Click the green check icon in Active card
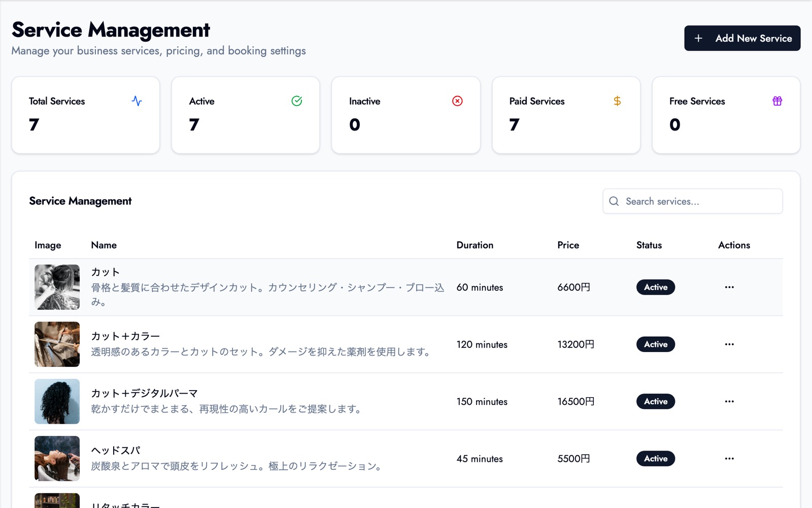Screen dimensions: 812x508 tap(297, 101)
